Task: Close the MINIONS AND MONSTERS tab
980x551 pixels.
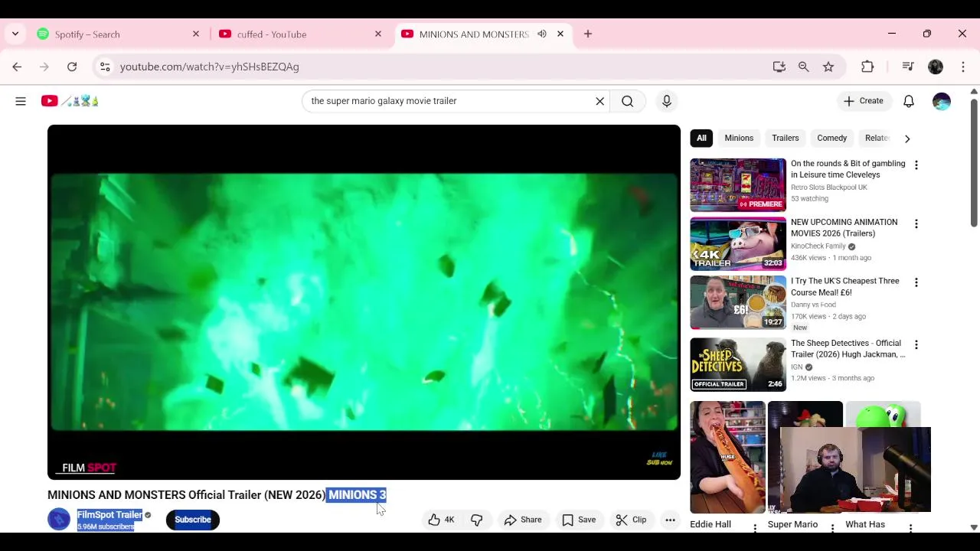Action: [560, 34]
